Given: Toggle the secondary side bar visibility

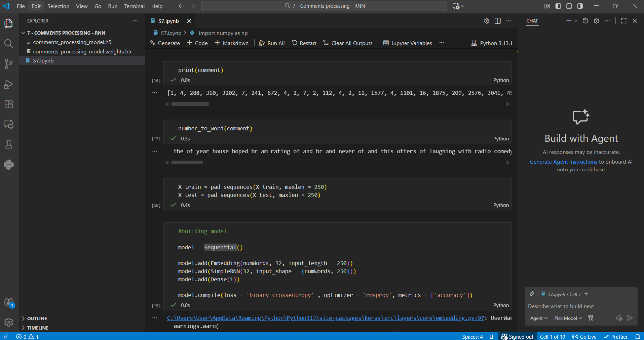Looking at the screenshot, I should point(580,6).
